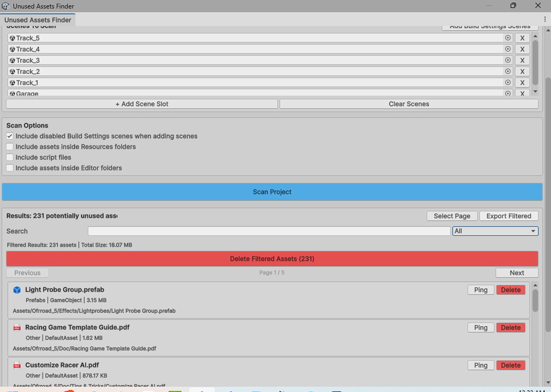Remove Track_4 scene with its X button
This screenshot has width=551, height=392.
[522, 49]
